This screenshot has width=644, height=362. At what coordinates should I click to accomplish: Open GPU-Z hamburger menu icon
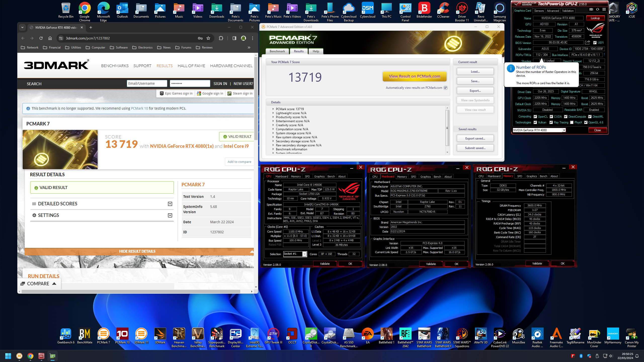coord(604,10)
